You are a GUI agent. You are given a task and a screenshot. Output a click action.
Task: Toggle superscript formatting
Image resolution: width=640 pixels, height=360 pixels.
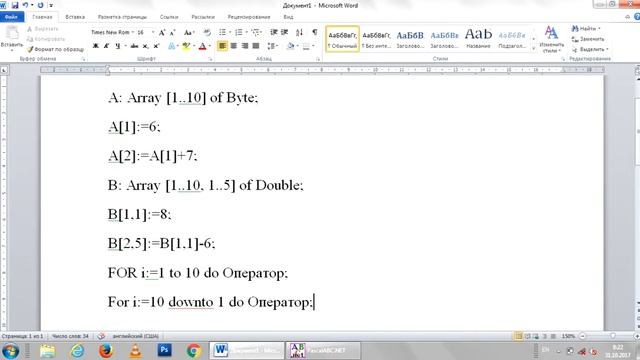(x=156, y=46)
